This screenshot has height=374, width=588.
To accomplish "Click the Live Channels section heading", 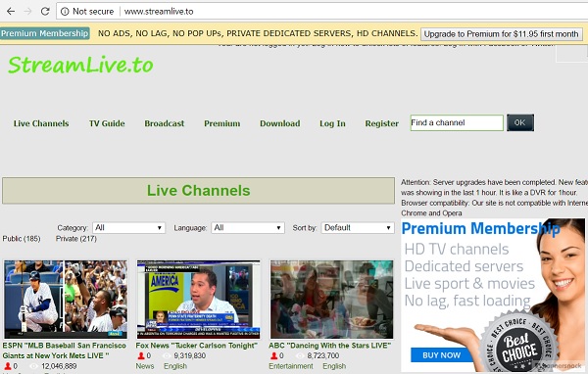I will tap(198, 191).
